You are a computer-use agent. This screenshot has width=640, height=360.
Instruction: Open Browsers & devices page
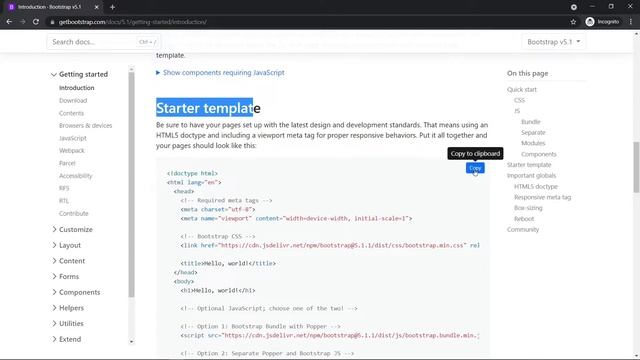[x=85, y=125]
